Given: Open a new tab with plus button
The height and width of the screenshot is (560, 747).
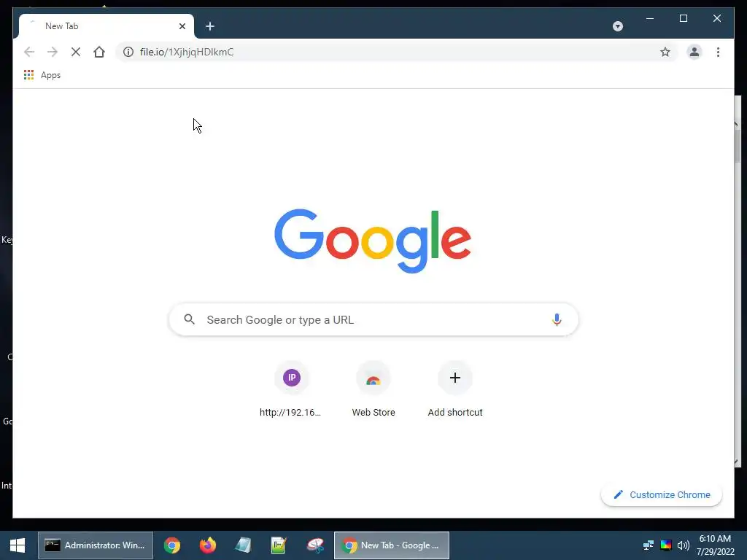Looking at the screenshot, I should point(209,26).
